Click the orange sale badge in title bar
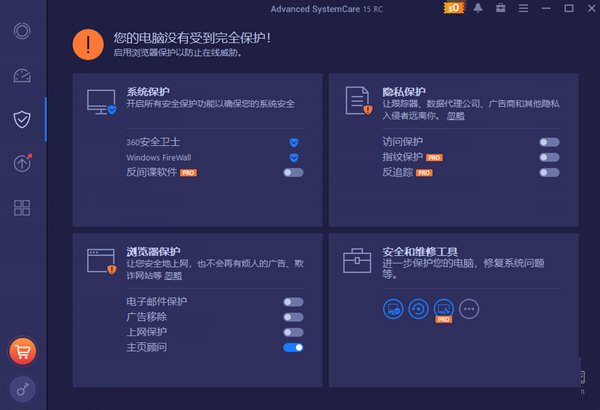The height and width of the screenshot is (410, 600). (453, 9)
